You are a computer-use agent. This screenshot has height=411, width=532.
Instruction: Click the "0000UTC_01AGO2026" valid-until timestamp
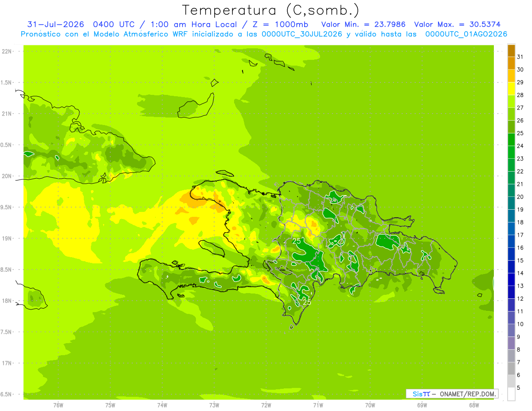click(x=466, y=34)
